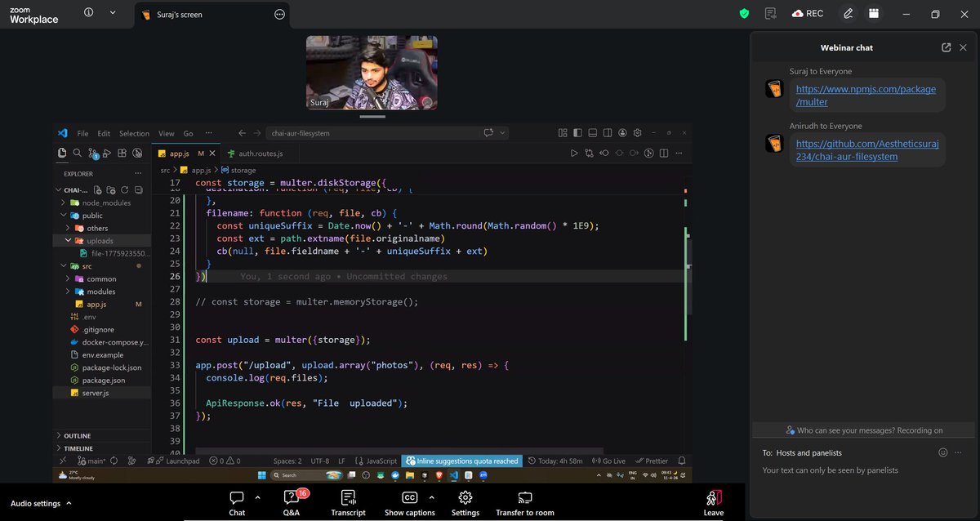980x521 pixels.
Task: Open the Selection menu
Action: tap(134, 132)
